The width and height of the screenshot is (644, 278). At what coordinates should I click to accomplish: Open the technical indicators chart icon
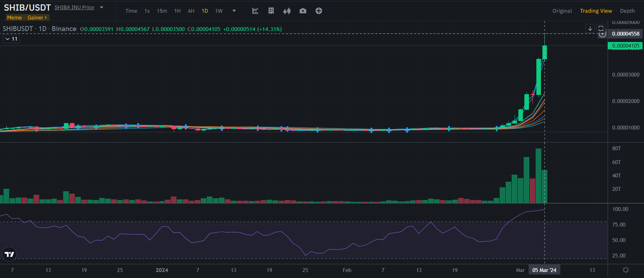[x=255, y=11]
